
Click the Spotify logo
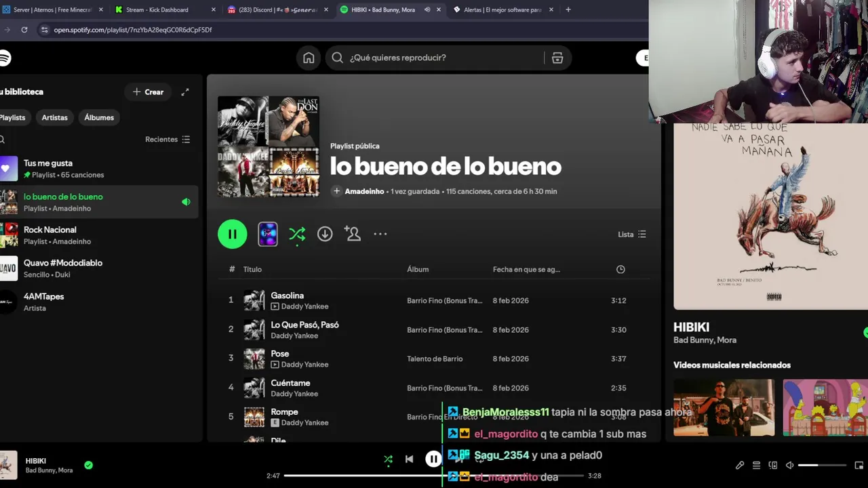point(5,58)
